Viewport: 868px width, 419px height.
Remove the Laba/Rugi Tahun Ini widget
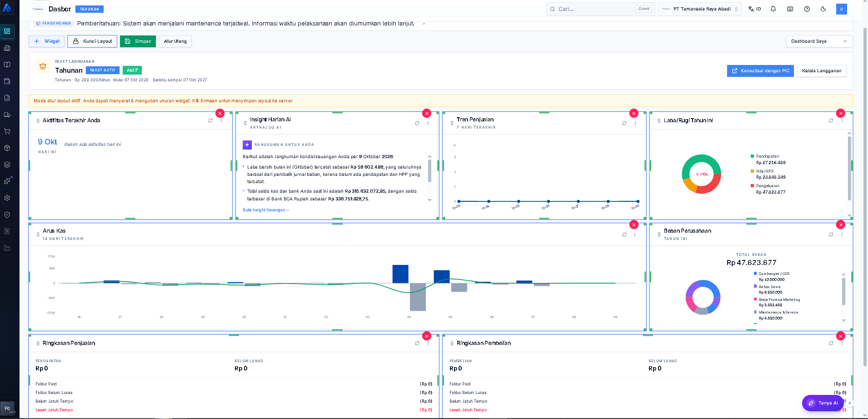(x=841, y=113)
